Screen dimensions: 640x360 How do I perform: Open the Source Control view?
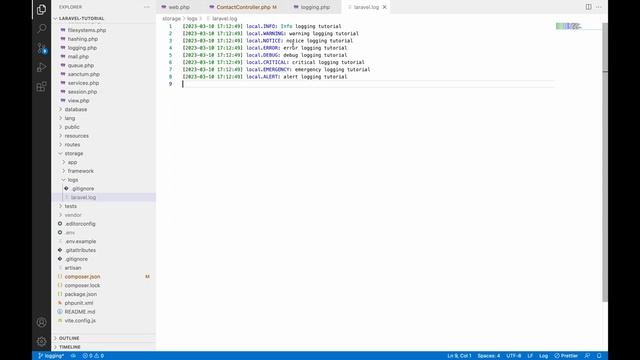[41, 48]
